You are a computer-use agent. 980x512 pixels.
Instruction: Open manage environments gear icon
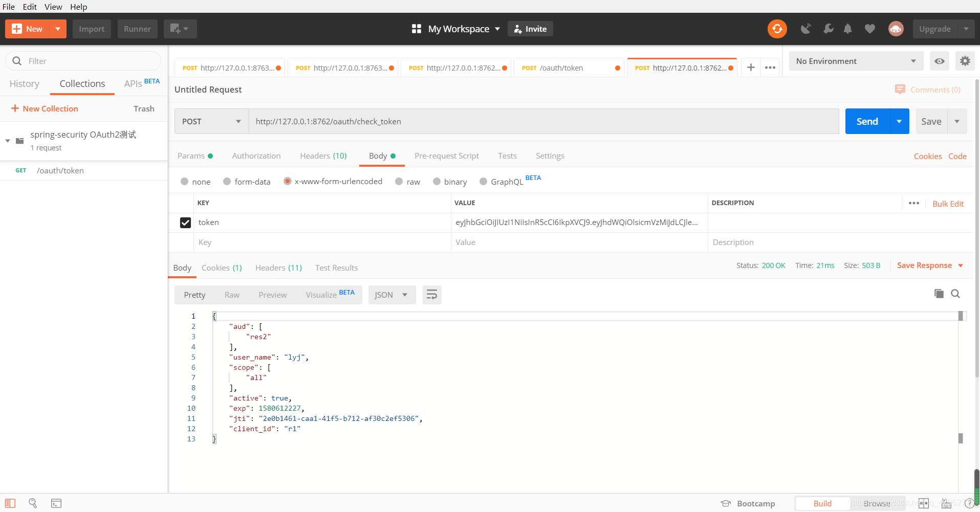click(965, 61)
